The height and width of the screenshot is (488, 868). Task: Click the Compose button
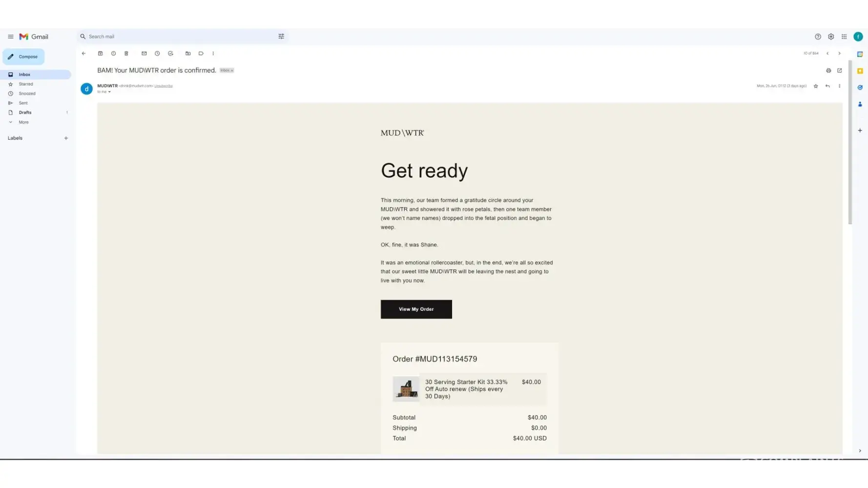(x=23, y=57)
